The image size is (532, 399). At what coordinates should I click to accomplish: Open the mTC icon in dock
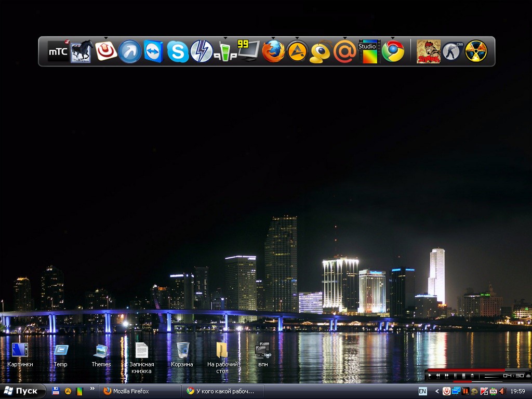click(x=58, y=51)
